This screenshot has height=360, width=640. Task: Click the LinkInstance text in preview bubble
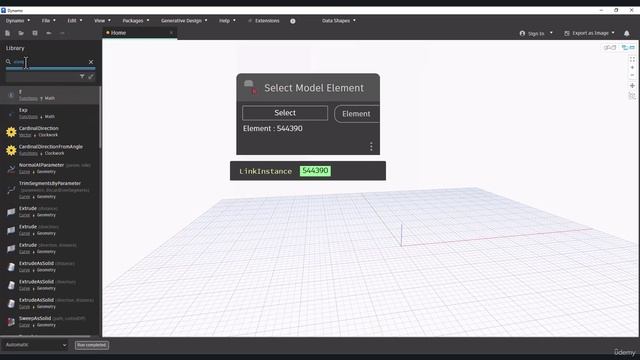coord(265,171)
